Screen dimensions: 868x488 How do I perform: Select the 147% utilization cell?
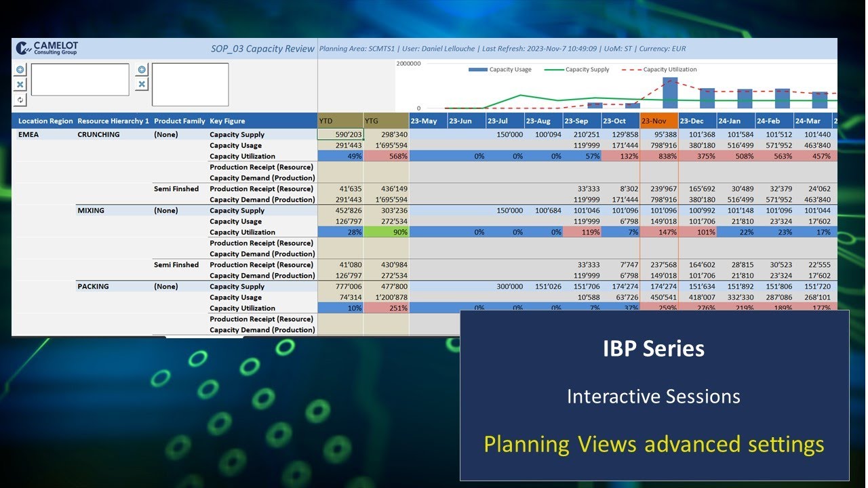pos(659,232)
